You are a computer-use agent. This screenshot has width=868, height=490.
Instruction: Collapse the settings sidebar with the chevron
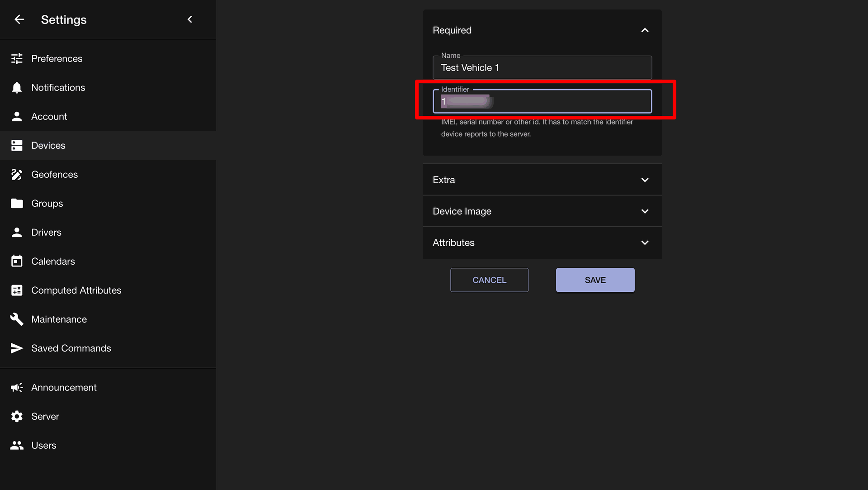point(190,19)
